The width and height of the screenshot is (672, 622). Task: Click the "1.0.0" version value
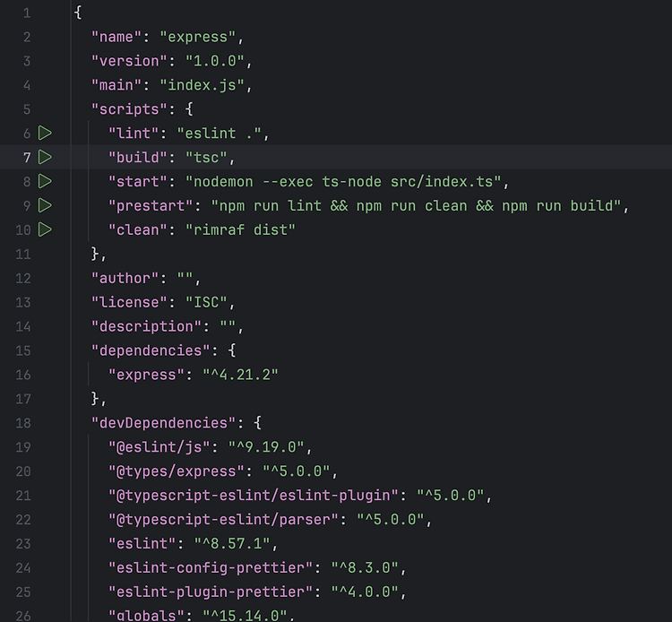click(x=215, y=61)
